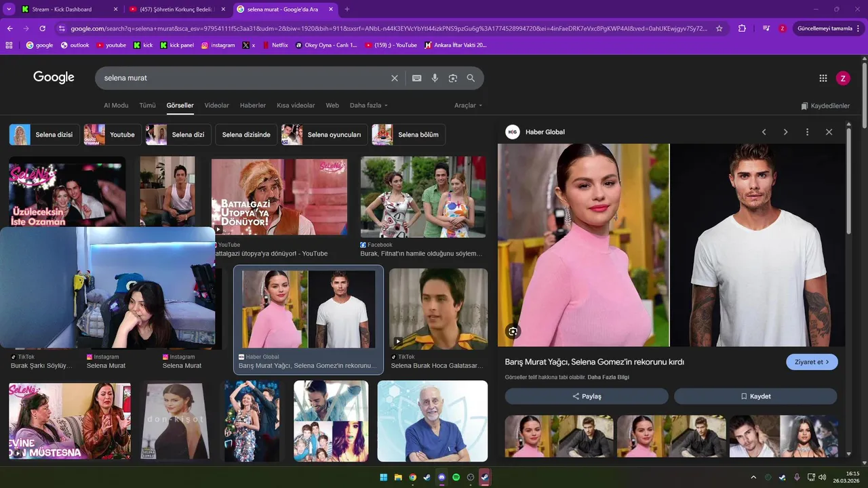Image resolution: width=868 pixels, height=488 pixels.
Task: Click the Selena dizisi filter chip
Action: tap(44, 135)
